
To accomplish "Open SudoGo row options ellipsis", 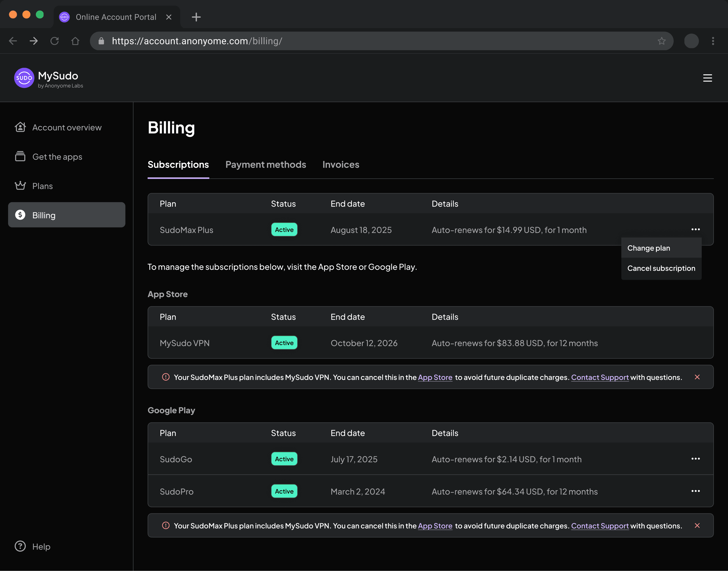I will 696,459.
